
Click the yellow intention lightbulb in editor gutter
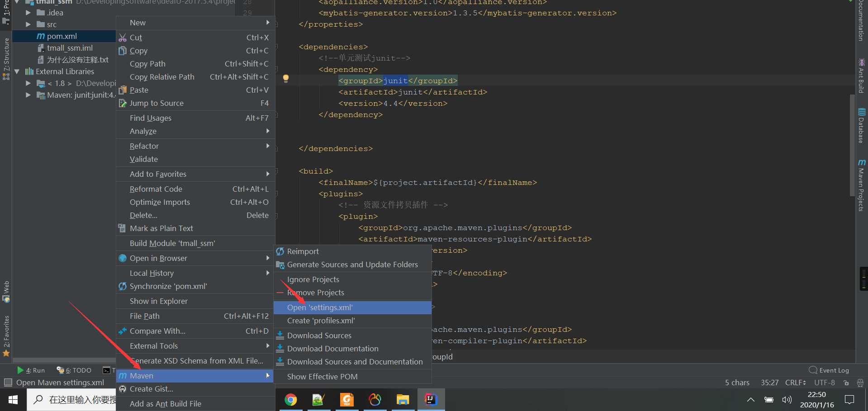(286, 79)
